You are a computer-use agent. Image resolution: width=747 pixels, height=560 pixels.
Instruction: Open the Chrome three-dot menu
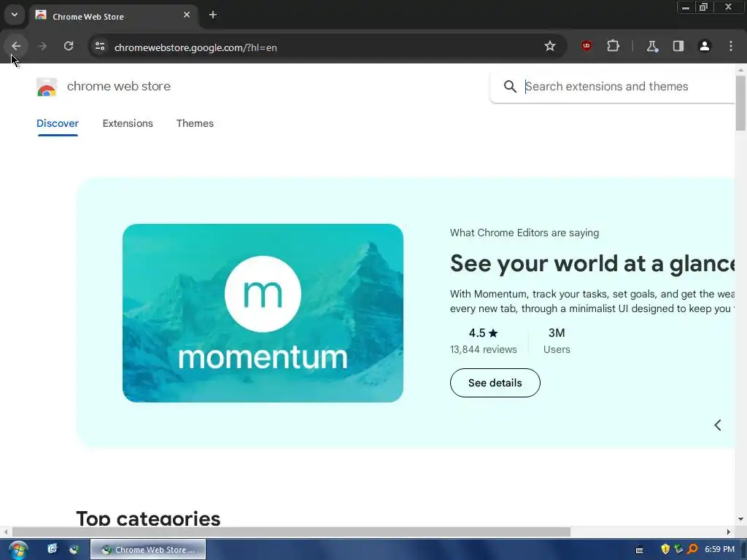[x=731, y=46]
